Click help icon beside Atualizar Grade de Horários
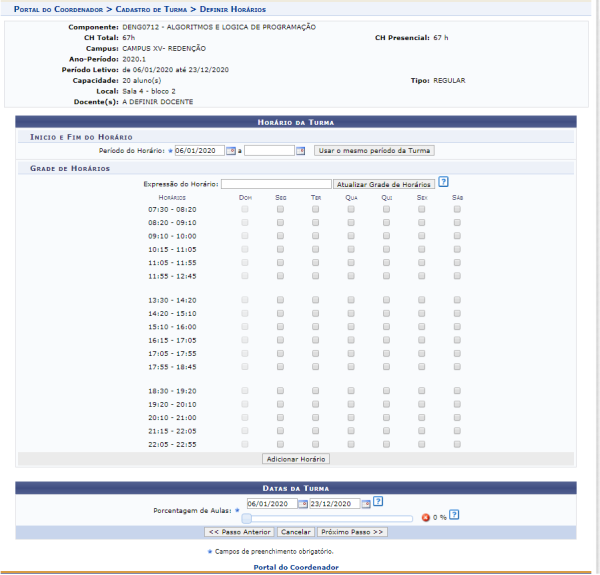 (443, 182)
